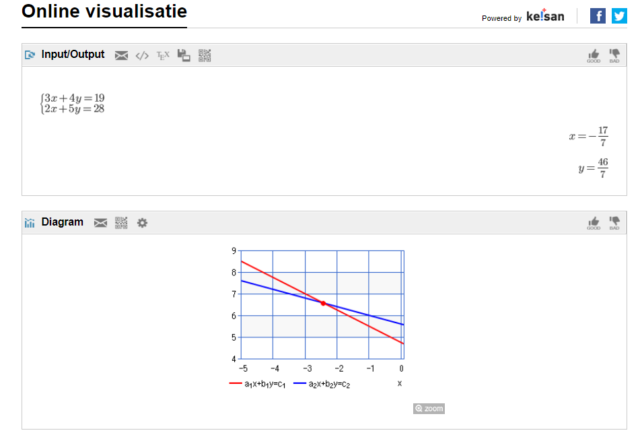Rate Input/Output as Bad
This screenshot has height=439, width=640.
tap(614, 56)
